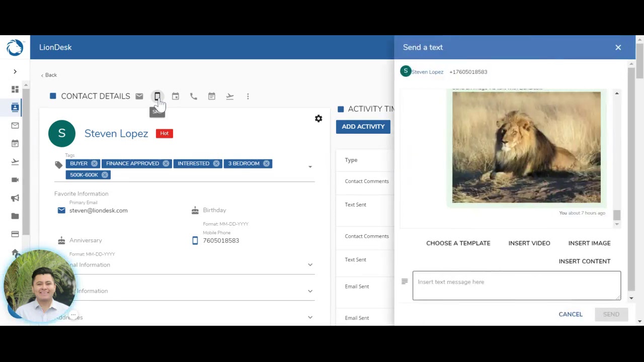Image resolution: width=644 pixels, height=362 pixels.
Task: Click the conversation scrollbar thumb
Action: pos(617,215)
